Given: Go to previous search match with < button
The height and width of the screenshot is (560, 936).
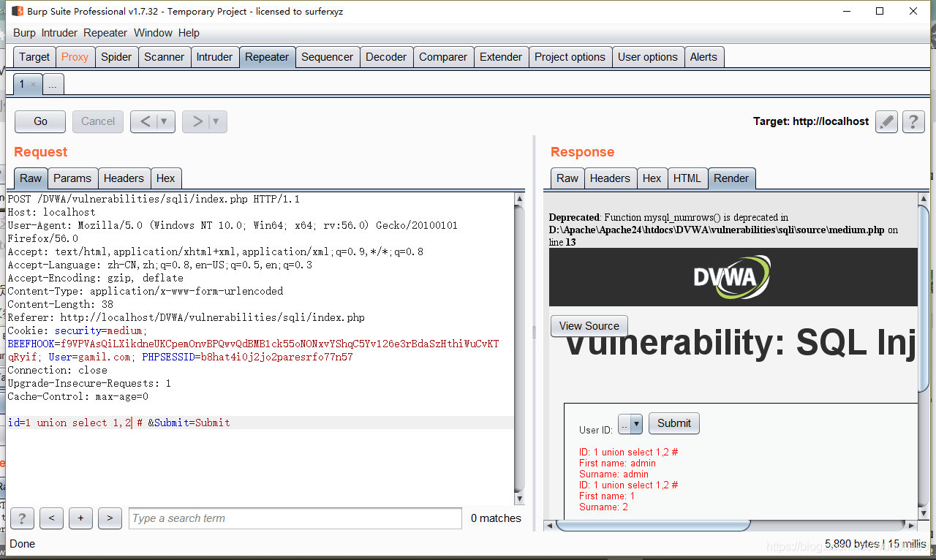Looking at the screenshot, I should 51,518.
